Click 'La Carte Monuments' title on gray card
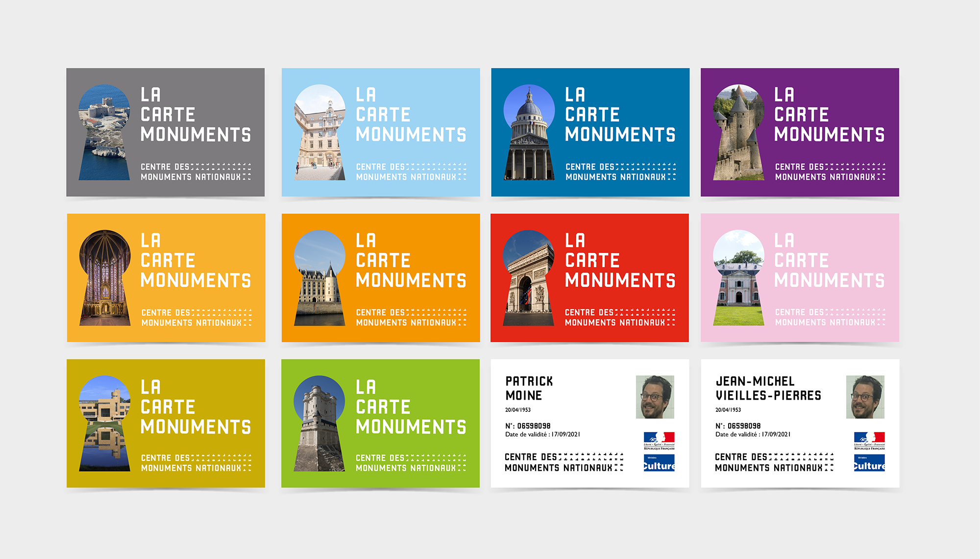The width and height of the screenshot is (980, 559). pos(196,115)
